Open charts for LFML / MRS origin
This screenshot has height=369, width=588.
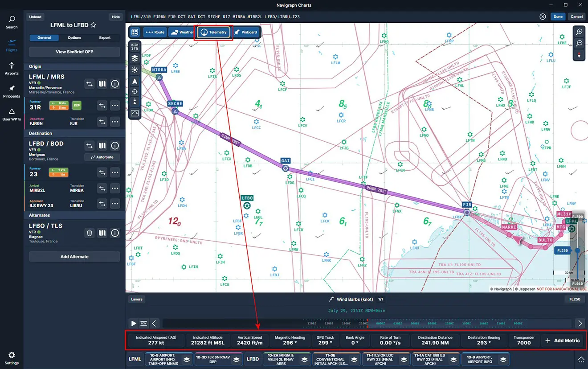[102, 84]
